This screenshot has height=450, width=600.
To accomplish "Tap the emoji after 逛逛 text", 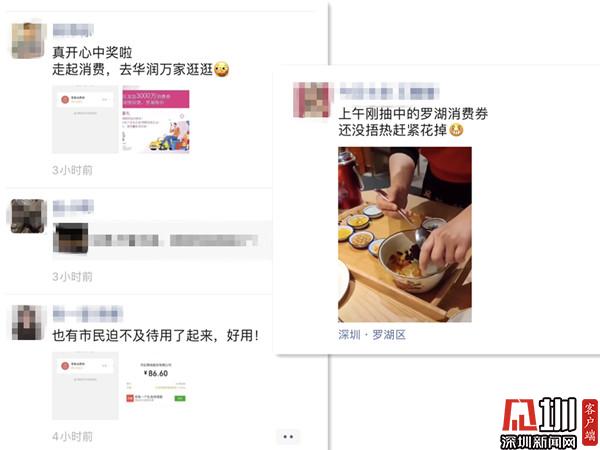I will [x=222, y=69].
